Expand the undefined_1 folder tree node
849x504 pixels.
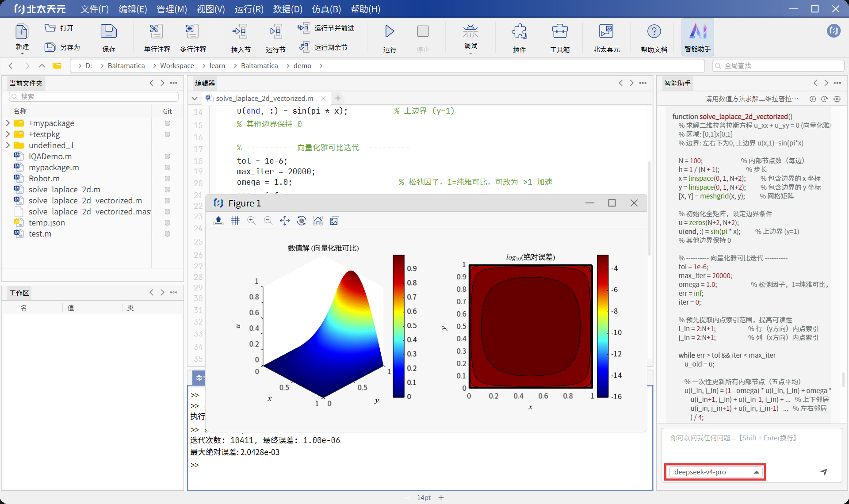(x=8, y=145)
